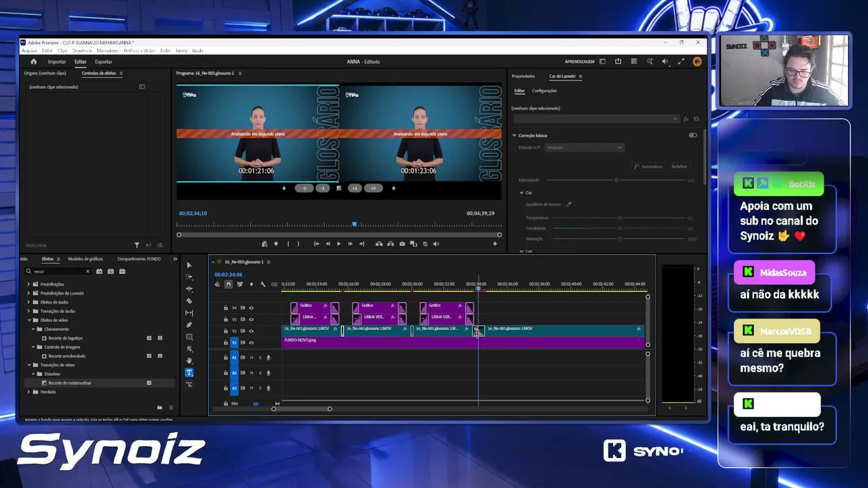
Task: Collapse the Correção básica section
Action: click(x=514, y=136)
